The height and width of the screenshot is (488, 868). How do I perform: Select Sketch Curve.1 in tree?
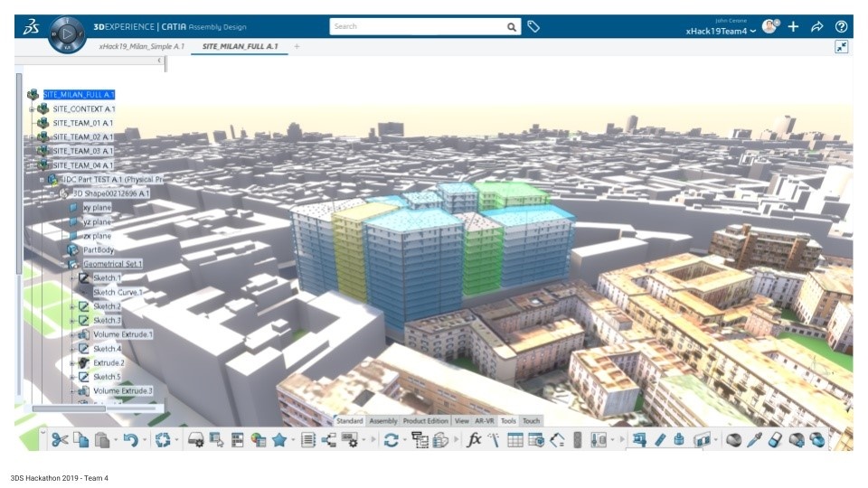pos(118,292)
